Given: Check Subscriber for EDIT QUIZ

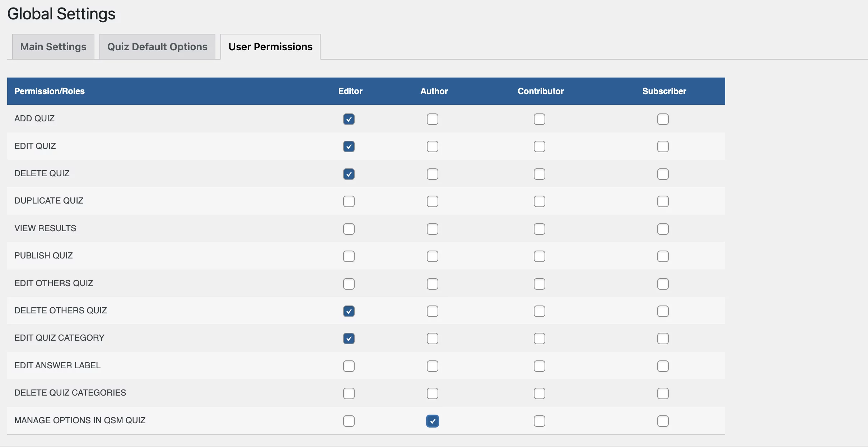Looking at the screenshot, I should [663, 146].
